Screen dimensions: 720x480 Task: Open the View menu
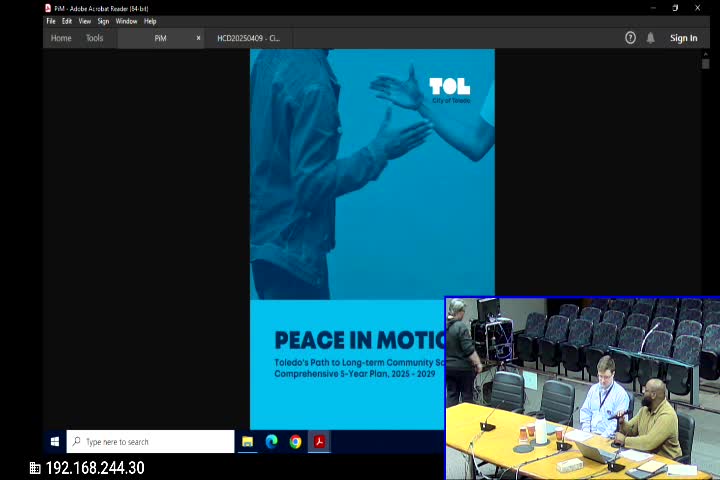click(85, 21)
